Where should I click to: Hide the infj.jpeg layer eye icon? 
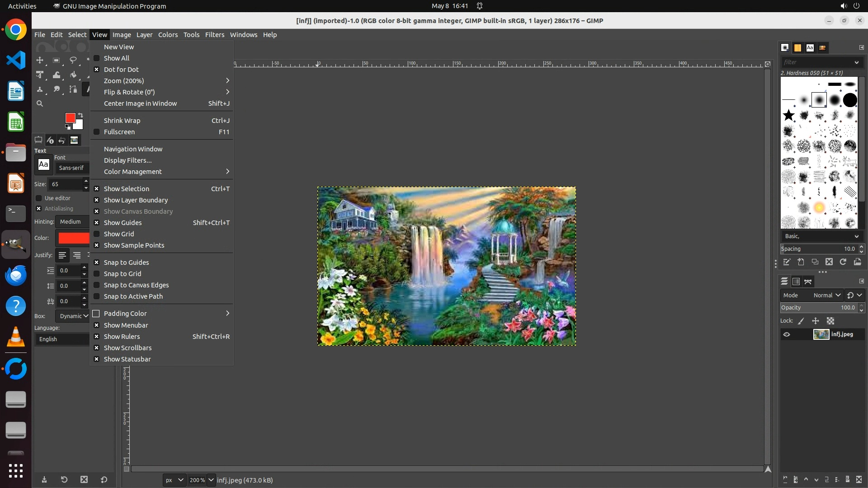(x=787, y=334)
